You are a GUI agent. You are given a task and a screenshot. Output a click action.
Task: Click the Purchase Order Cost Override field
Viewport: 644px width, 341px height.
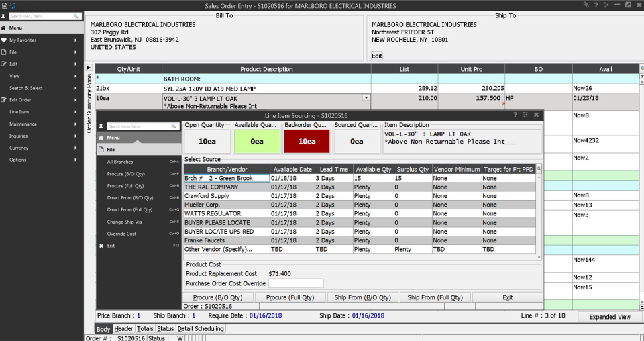click(296, 283)
